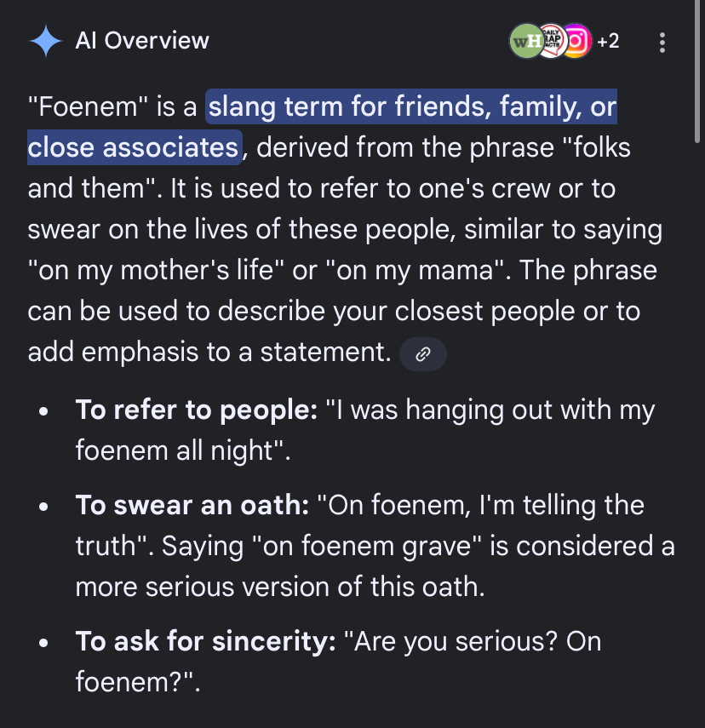
Task: Open the wikiHow source icon
Action: point(524,40)
